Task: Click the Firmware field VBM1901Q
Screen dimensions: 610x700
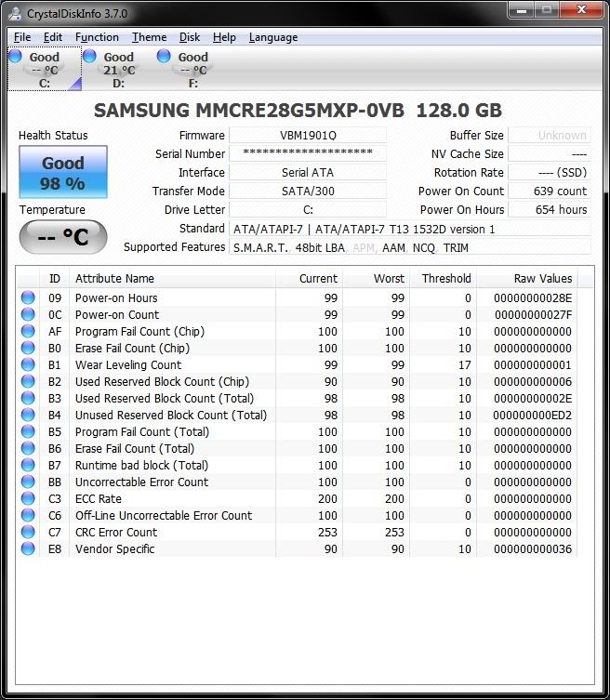Action: [308, 136]
